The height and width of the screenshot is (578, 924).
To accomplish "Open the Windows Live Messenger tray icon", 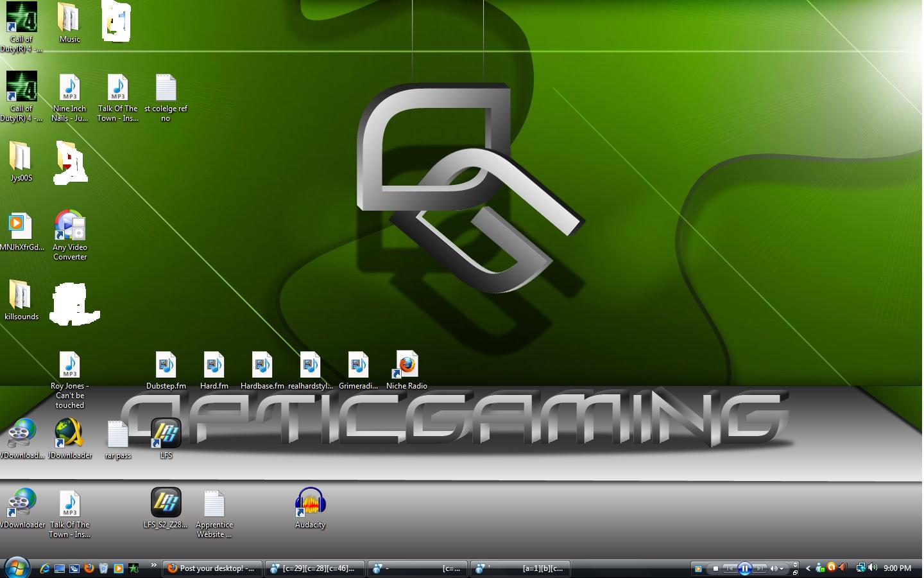I will (x=820, y=568).
